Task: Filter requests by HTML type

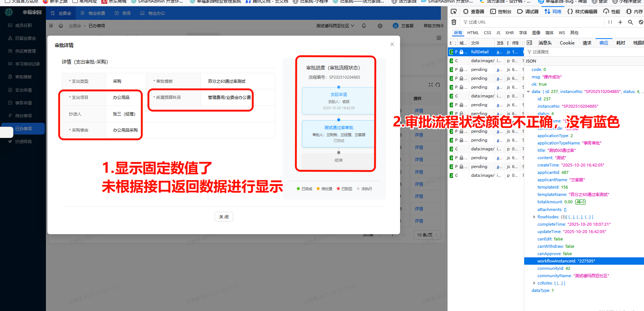Action: pyautogui.click(x=473, y=33)
